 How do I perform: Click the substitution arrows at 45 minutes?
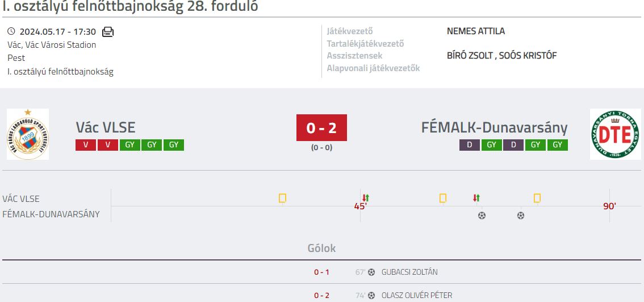366,198
